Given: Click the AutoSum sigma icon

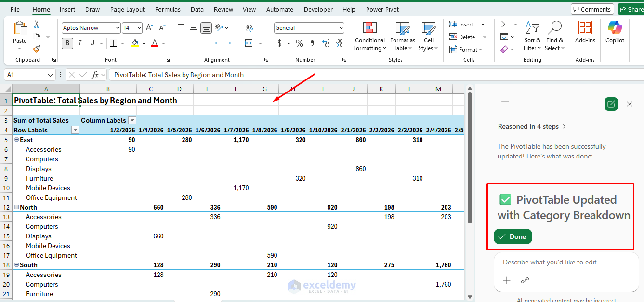Looking at the screenshot, I should pos(504,25).
